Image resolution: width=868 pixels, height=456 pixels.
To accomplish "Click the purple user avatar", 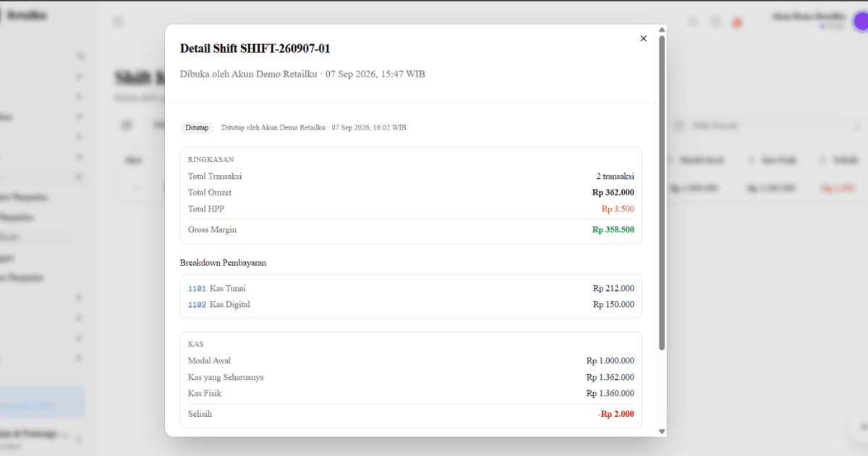I will point(861,22).
